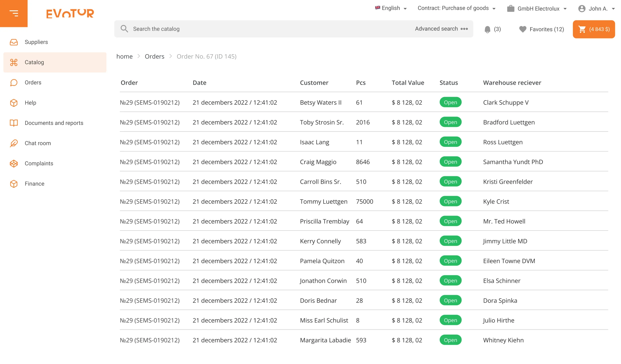Viewport: 621px width, 364px height.
Task: Open notifications via the bell icon
Action: tap(487, 29)
